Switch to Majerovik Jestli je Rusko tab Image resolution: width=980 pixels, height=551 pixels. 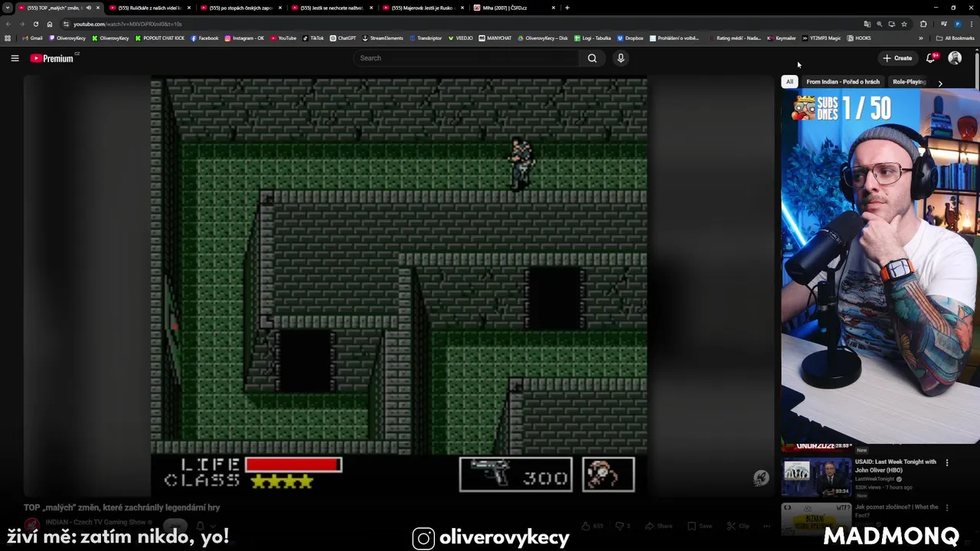pos(423,8)
